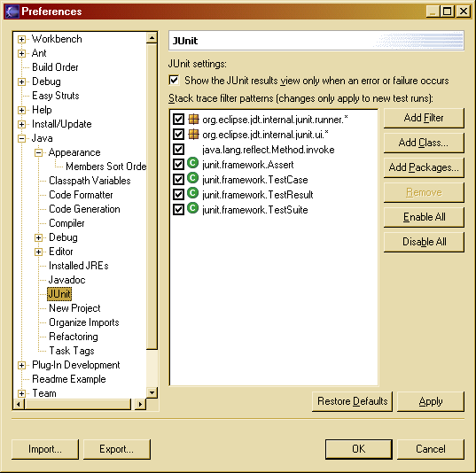Click the Eclipse icon in the title bar
The width and height of the screenshot is (476, 473).
[12, 12]
